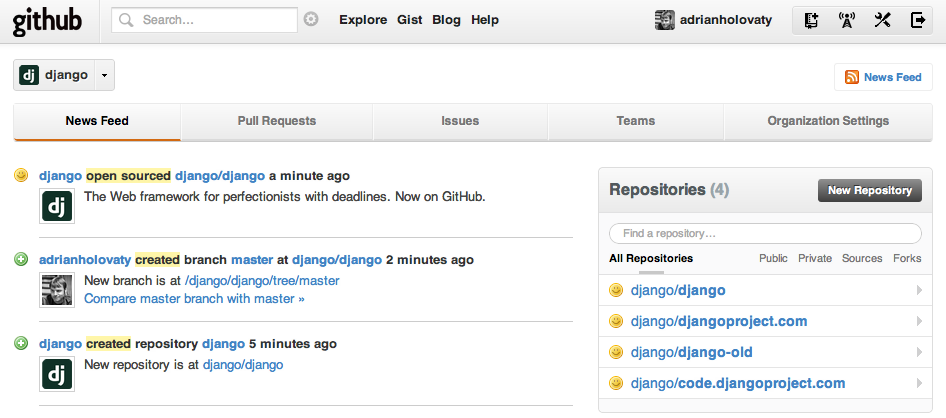Open notifications broadcast icon

846,20
